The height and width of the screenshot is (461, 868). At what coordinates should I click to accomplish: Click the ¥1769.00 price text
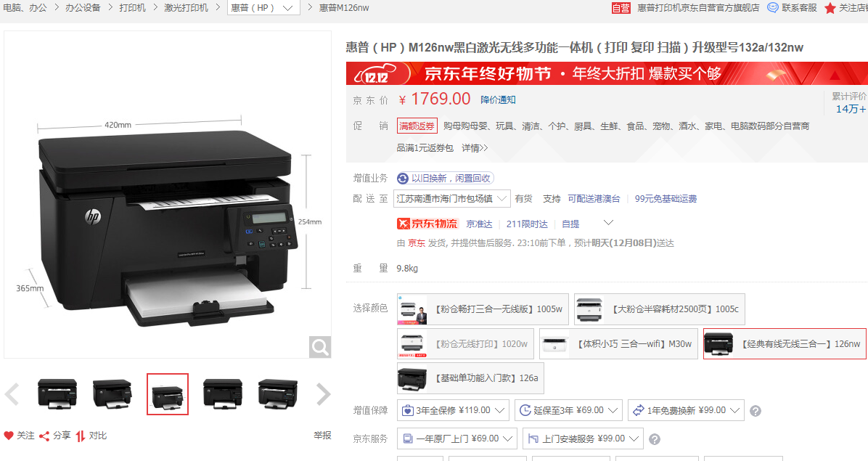click(435, 99)
